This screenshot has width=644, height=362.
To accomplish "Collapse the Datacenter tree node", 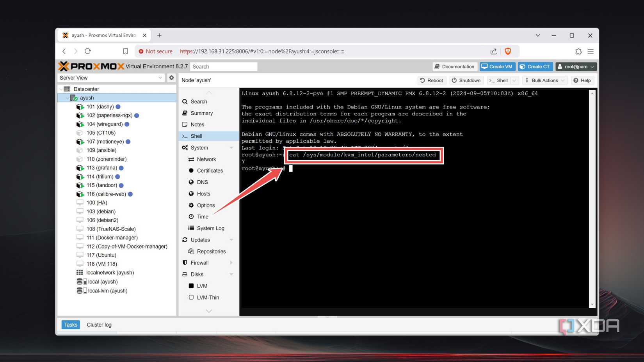I will coord(61,89).
